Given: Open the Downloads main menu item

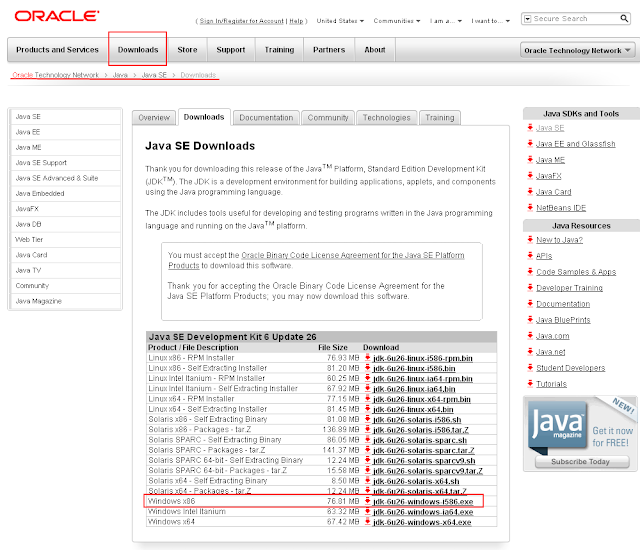Looking at the screenshot, I should tap(138, 50).
